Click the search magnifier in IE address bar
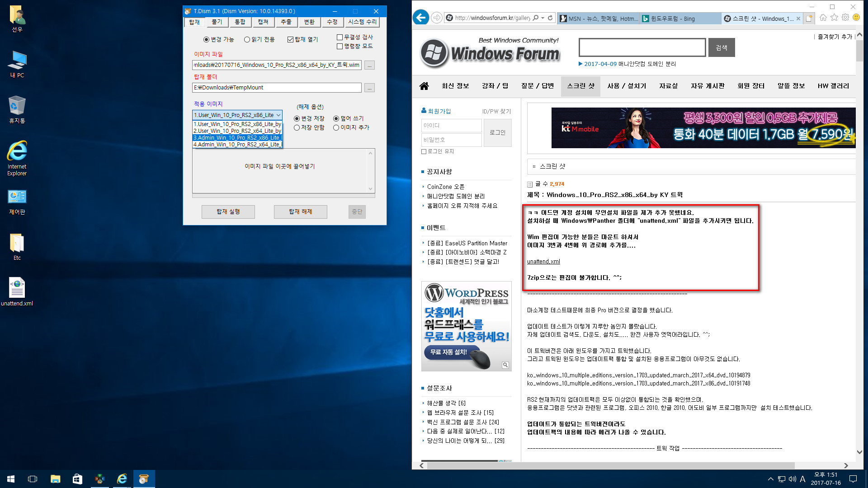The image size is (868, 488). (536, 18)
